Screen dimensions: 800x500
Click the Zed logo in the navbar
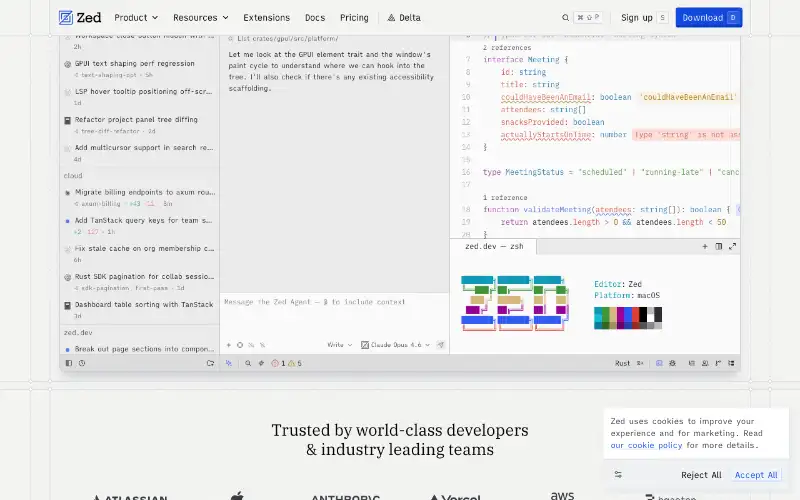(x=80, y=18)
